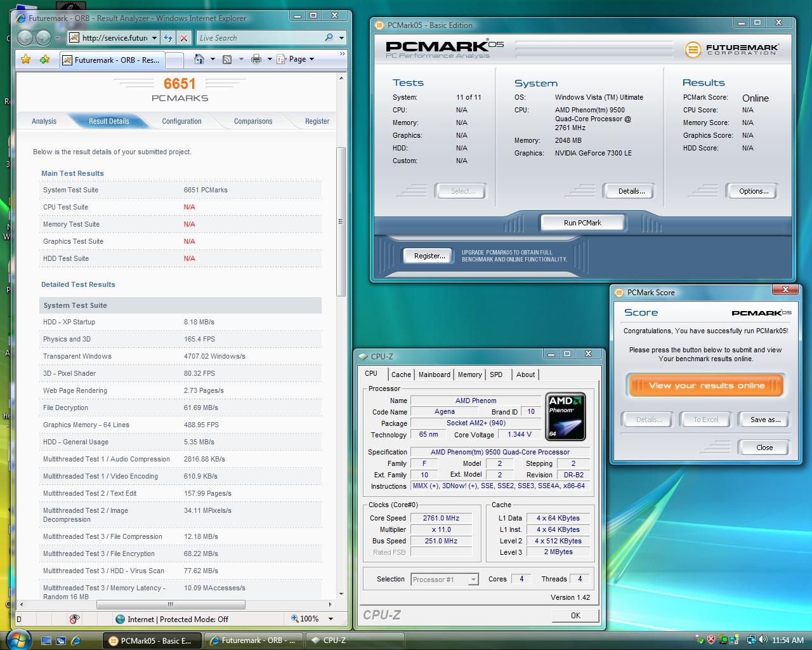Click Show Desktop quick launch icon
This screenshot has width=812, height=650.
(x=46, y=640)
